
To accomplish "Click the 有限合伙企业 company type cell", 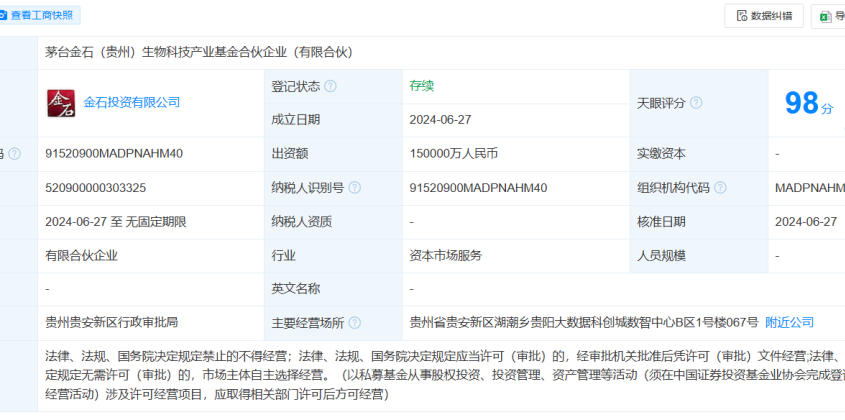I will pos(81,256).
